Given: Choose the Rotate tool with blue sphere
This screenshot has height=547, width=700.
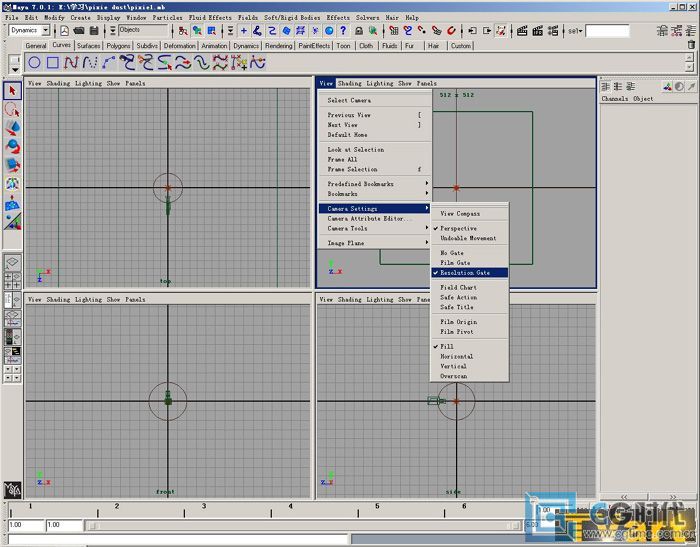Looking at the screenshot, I should pos(12,147).
